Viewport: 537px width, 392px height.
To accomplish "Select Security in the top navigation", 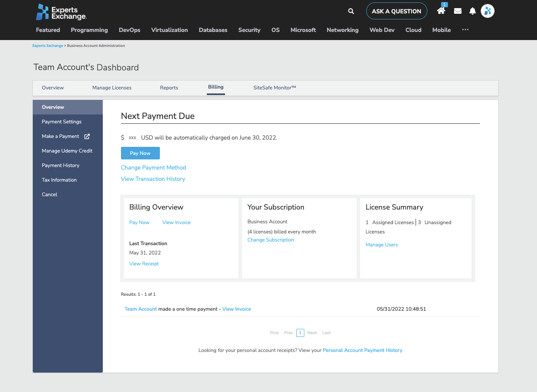I will click(249, 30).
